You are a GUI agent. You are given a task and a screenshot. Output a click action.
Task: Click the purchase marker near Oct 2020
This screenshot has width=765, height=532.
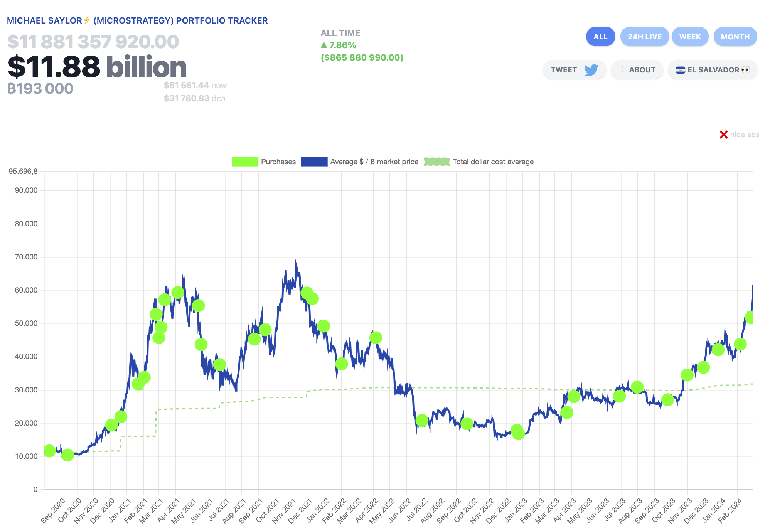click(67, 455)
